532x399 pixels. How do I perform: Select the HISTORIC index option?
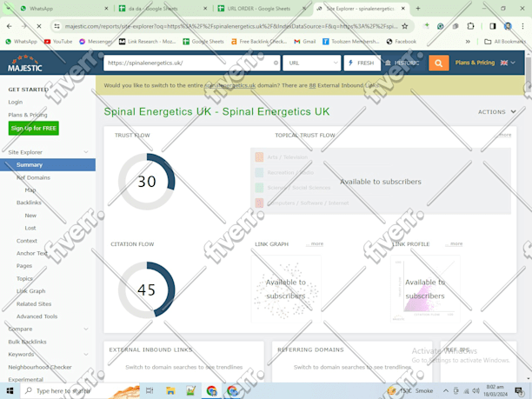(402, 63)
